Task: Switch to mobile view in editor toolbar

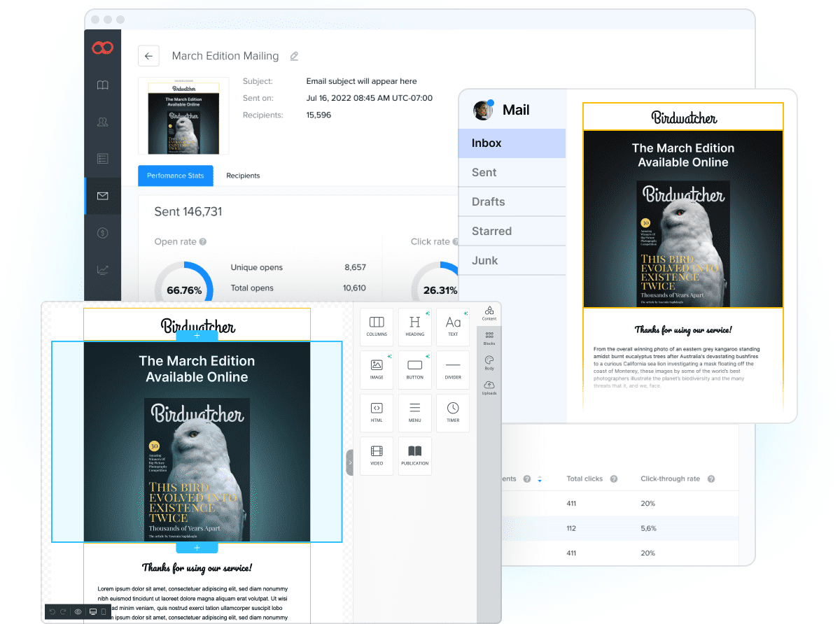Action: click(104, 611)
